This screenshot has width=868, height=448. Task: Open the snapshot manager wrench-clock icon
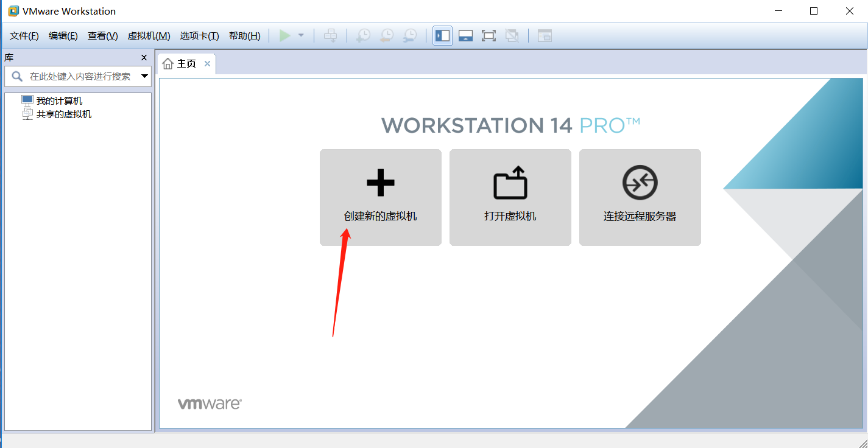pyautogui.click(x=411, y=36)
